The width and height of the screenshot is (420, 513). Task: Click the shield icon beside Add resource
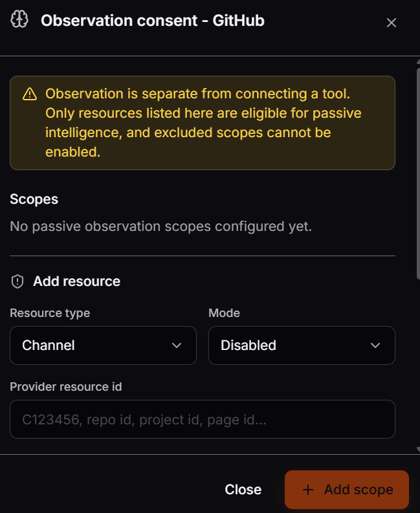[17, 281]
